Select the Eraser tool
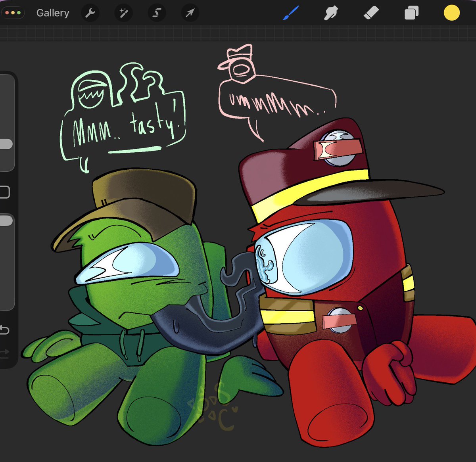Screen dimensions: 476x462 click(x=371, y=13)
